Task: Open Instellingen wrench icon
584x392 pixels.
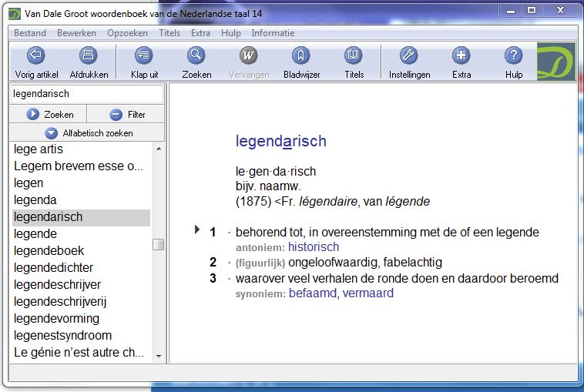Action: click(x=409, y=55)
